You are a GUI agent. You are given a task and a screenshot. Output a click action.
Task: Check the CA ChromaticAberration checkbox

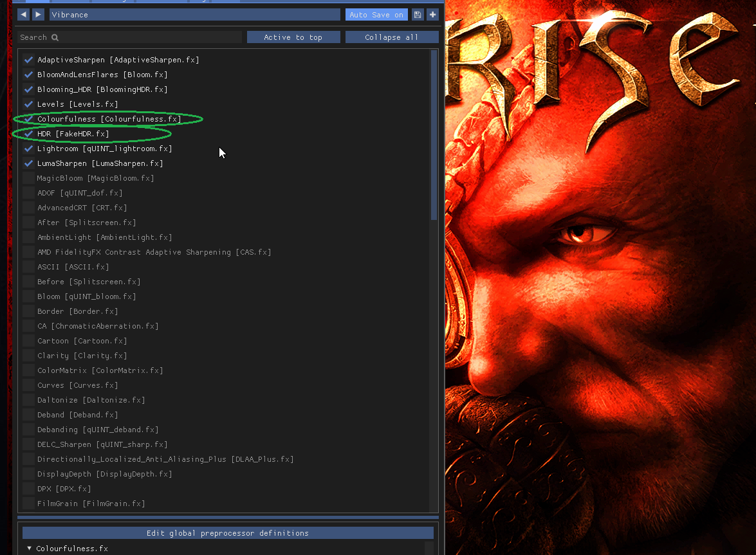click(x=28, y=326)
